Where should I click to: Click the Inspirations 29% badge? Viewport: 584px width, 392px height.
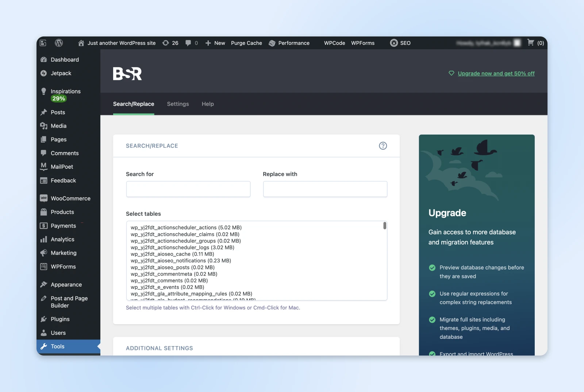[58, 98]
